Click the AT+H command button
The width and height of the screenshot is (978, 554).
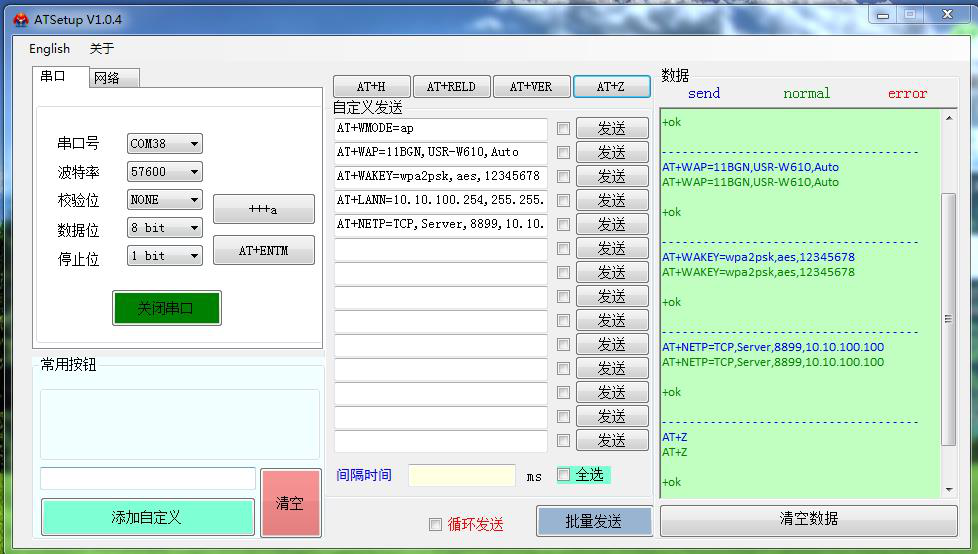(x=370, y=87)
